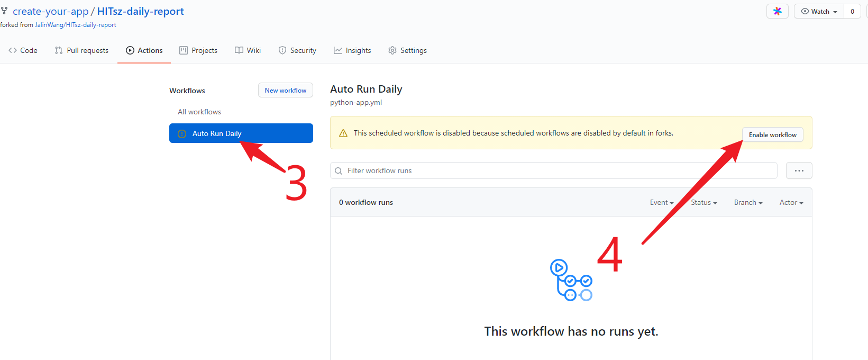Open the Projects tab
This screenshot has height=360, width=868.
(x=198, y=50)
